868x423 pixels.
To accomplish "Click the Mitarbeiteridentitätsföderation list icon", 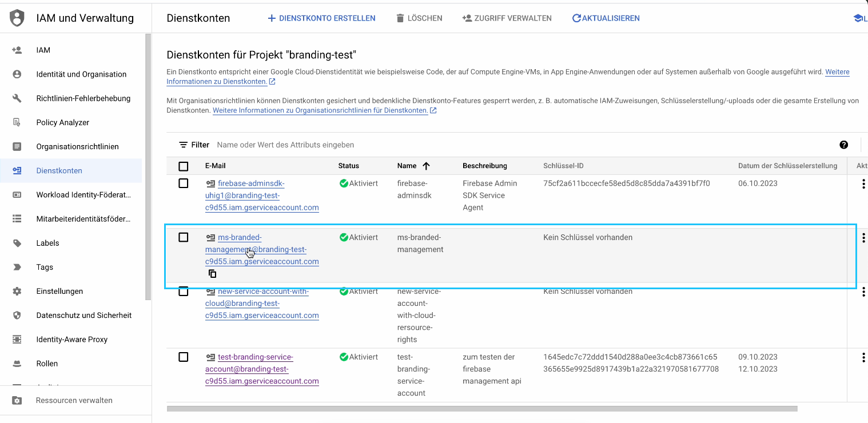I will click(17, 219).
